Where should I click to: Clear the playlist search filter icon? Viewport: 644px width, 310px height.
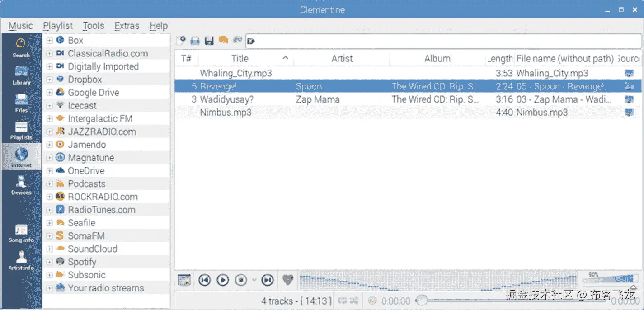pyautogui.click(x=251, y=41)
